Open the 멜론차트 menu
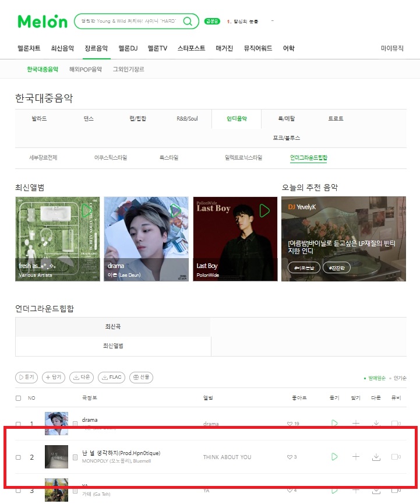The height and width of the screenshot is (504, 420). (29, 48)
